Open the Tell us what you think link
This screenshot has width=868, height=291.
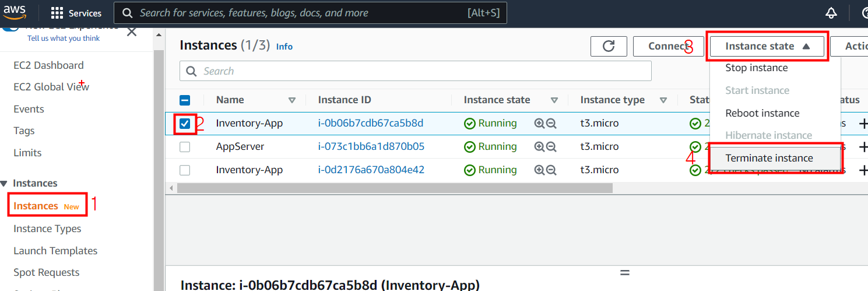(64, 38)
